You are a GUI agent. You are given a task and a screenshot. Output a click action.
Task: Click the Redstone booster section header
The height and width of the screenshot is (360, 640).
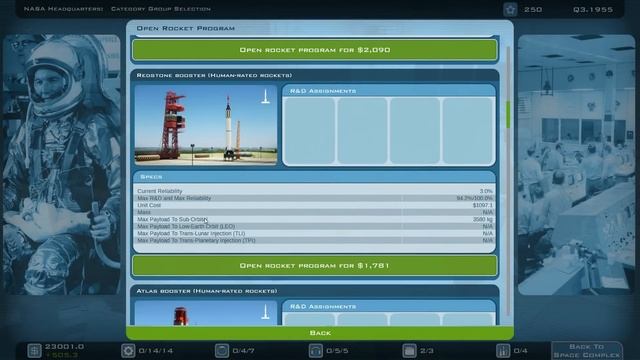point(315,75)
